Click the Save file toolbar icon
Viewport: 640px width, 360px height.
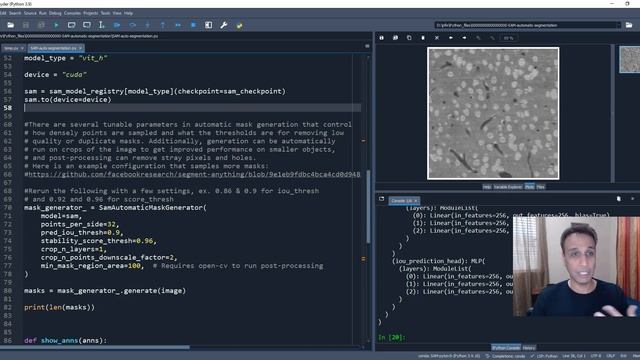click(26, 25)
